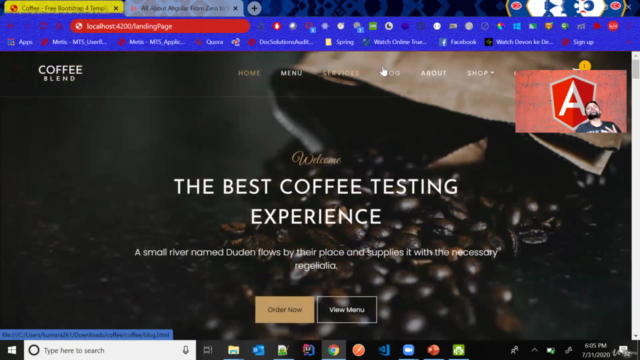Image resolution: width=640 pixels, height=360 pixels.
Task: Open the Quora bookmark
Action: [x=209, y=42]
